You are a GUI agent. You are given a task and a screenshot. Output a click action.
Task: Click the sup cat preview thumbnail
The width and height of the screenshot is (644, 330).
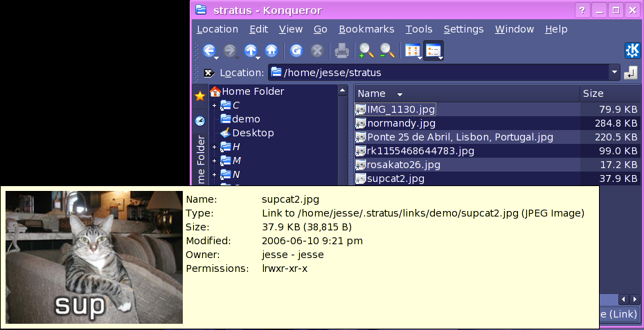point(94,257)
